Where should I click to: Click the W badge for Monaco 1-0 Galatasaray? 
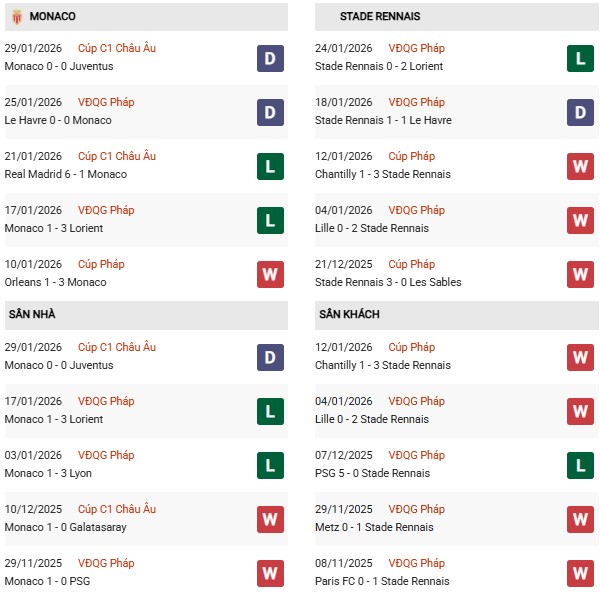coord(270,519)
